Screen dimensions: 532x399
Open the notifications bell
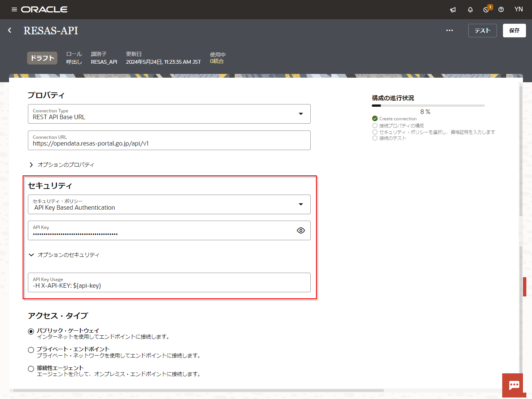[470, 10]
